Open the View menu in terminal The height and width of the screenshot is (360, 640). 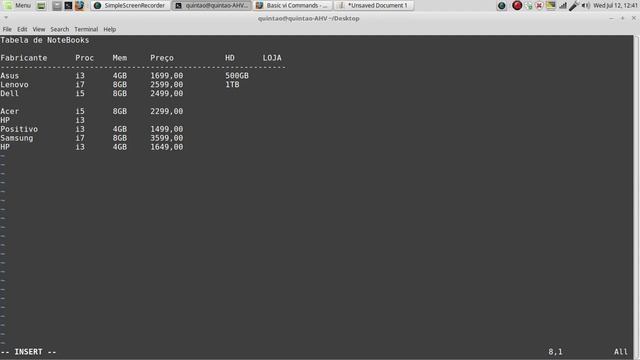click(x=39, y=29)
